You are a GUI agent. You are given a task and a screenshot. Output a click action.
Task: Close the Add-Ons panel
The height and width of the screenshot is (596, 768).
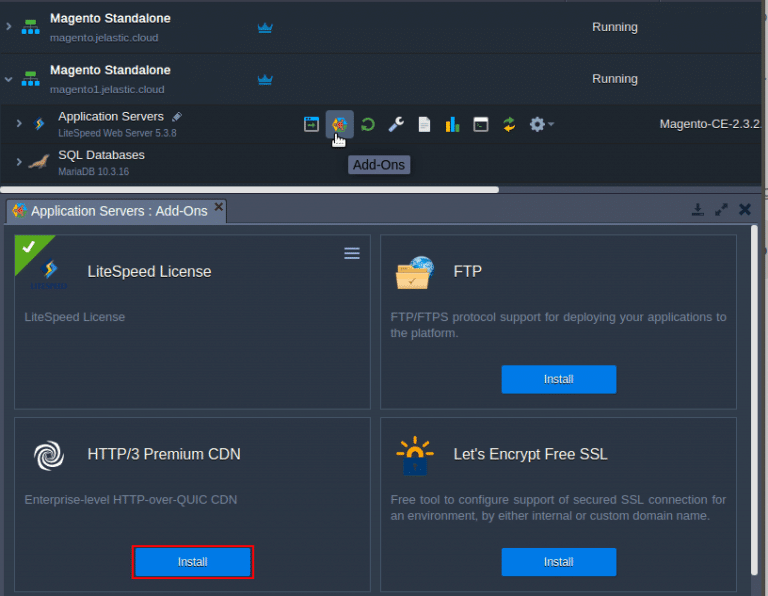[745, 210]
